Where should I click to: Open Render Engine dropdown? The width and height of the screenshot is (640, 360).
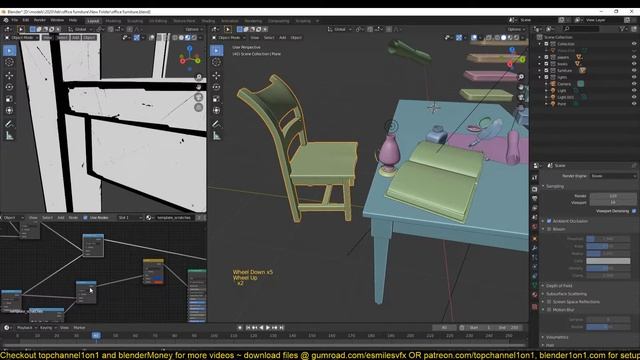click(613, 176)
